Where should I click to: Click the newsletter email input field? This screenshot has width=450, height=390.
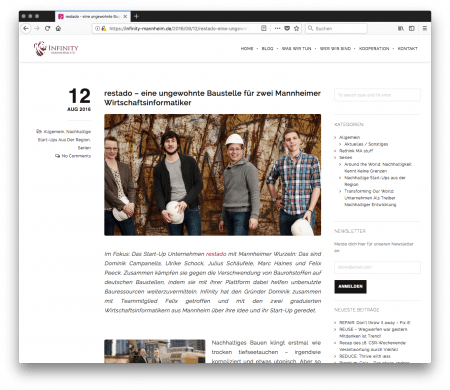coord(377,267)
